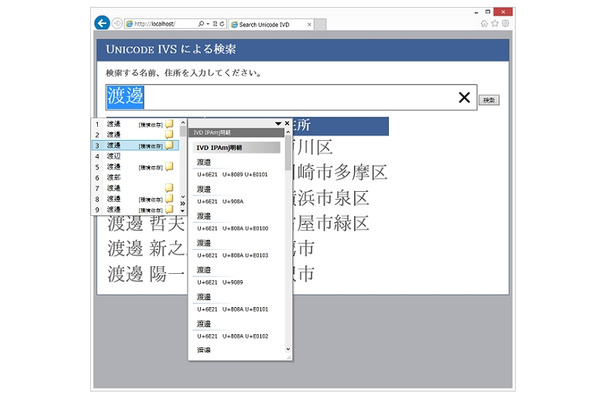Refresh the page with the reload icon
This screenshot has width=610, height=400.
[222, 24]
